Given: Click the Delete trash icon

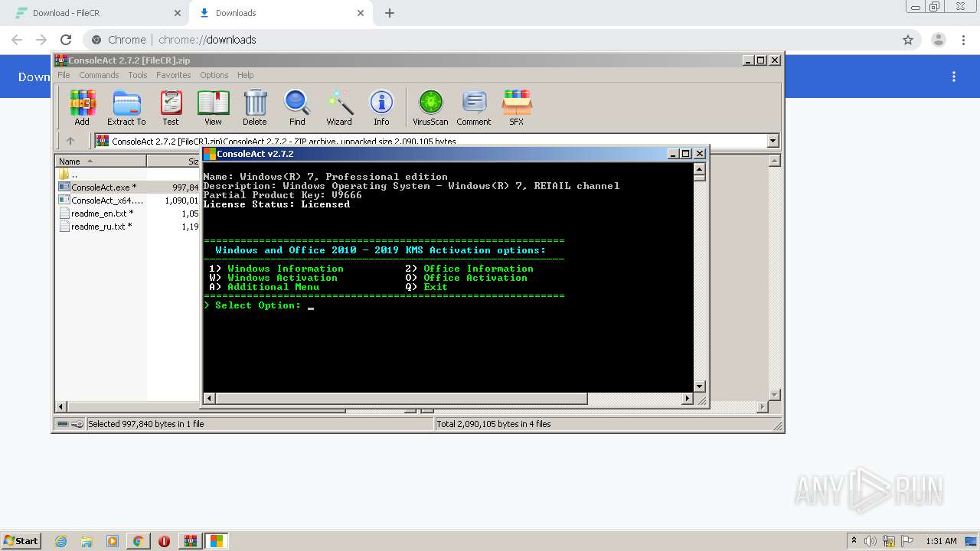Looking at the screenshot, I should click(x=255, y=107).
